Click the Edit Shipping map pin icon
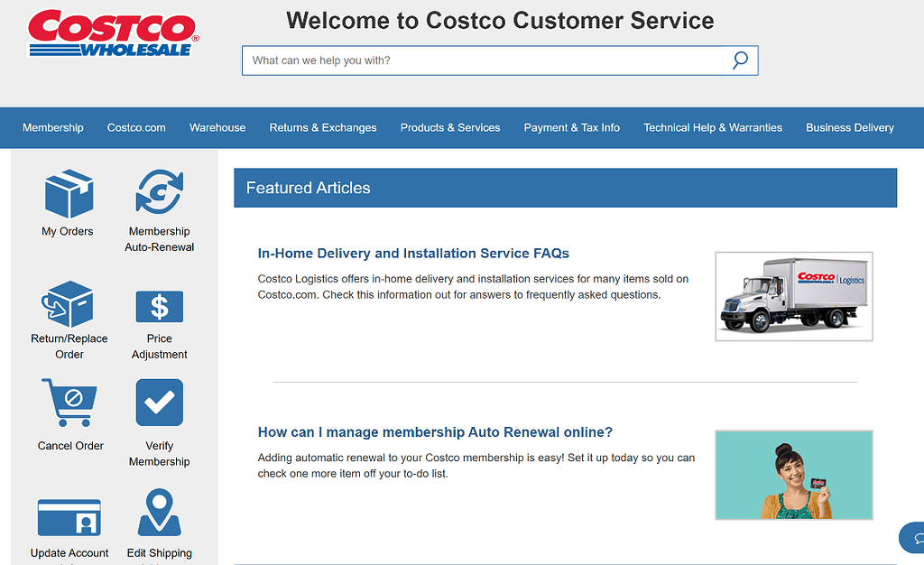The width and height of the screenshot is (924, 565). [159, 512]
